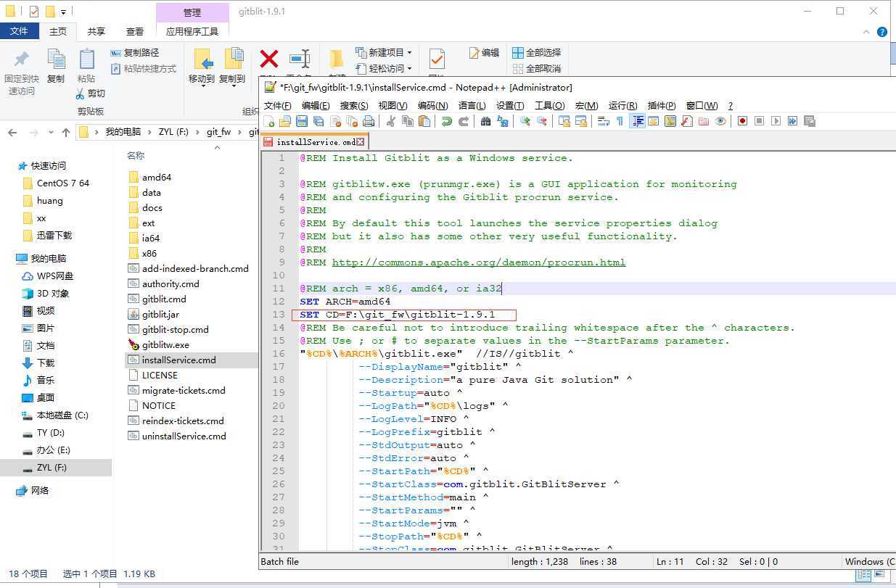Viewport: 896px width, 588px height.
Task: Click the Save recorded macro icon
Action: [810, 121]
